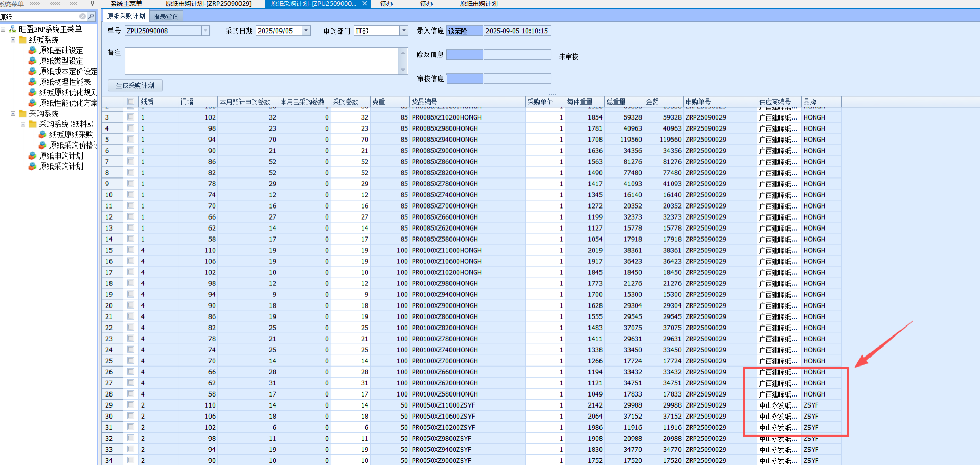Click the 采购系统 top-level folder icon

[23, 113]
